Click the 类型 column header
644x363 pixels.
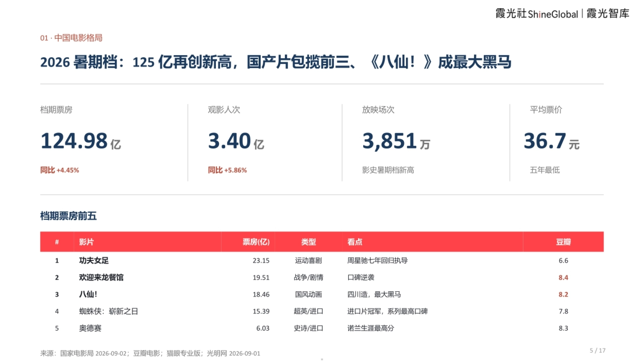click(x=308, y=242)
